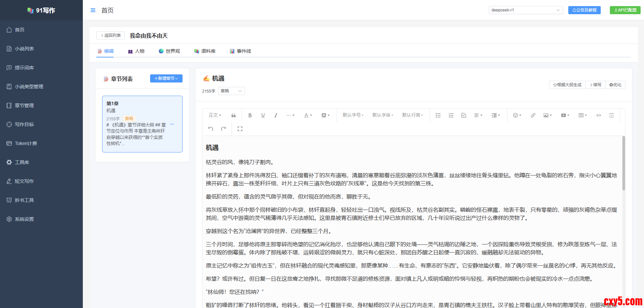Insert a todo checkbox list
Viewport: 644px width, 308px height.
(463, 115)
